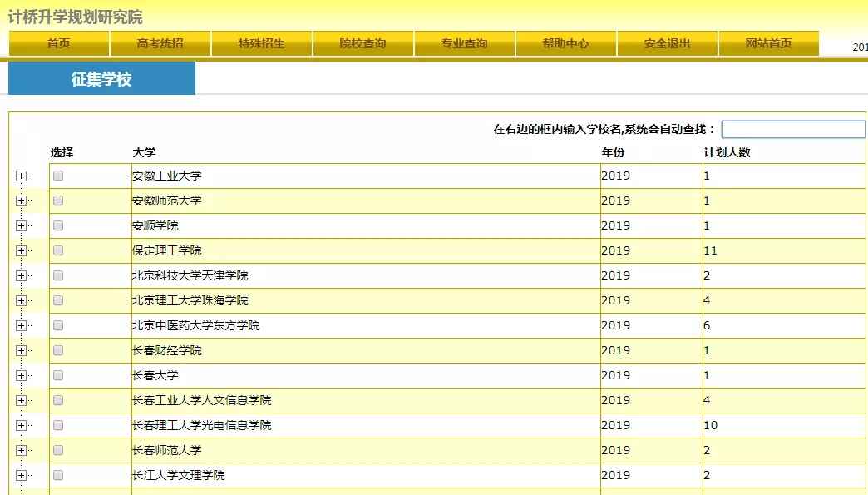
Task: Go to 专业查询 tab
Action: coord(465,44)
